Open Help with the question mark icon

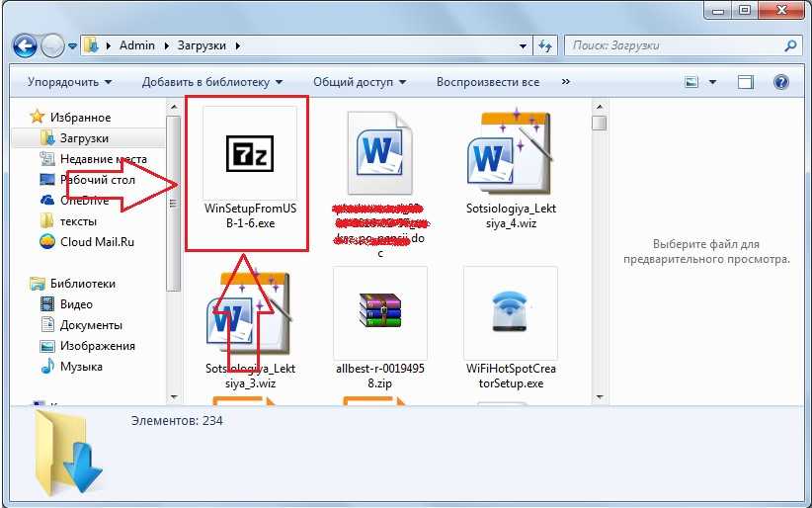coord(781,82)
